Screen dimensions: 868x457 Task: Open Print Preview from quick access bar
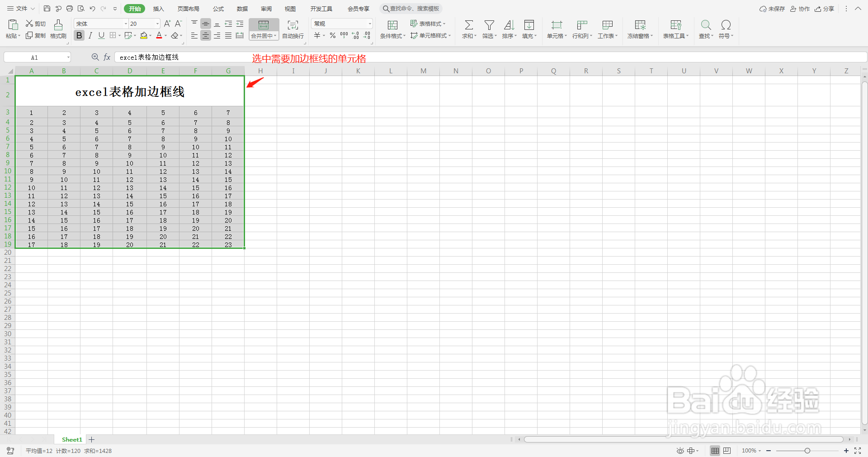tap(81, 9)
